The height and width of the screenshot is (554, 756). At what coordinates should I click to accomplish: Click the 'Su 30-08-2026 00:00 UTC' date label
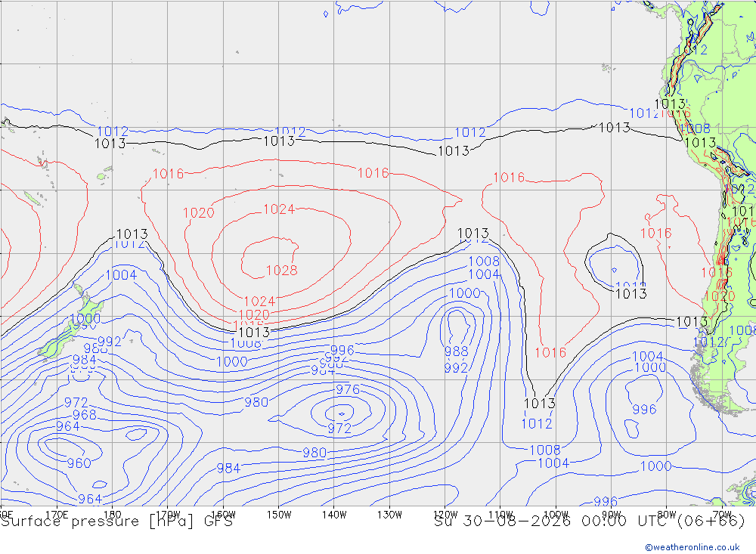click(x=552, y=522)
